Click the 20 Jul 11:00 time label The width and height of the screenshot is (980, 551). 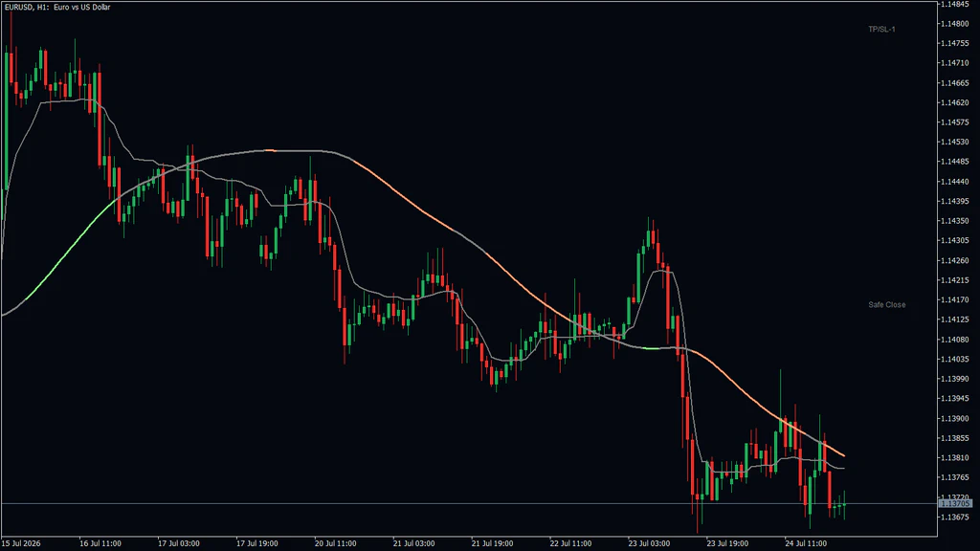click(336, 543)
